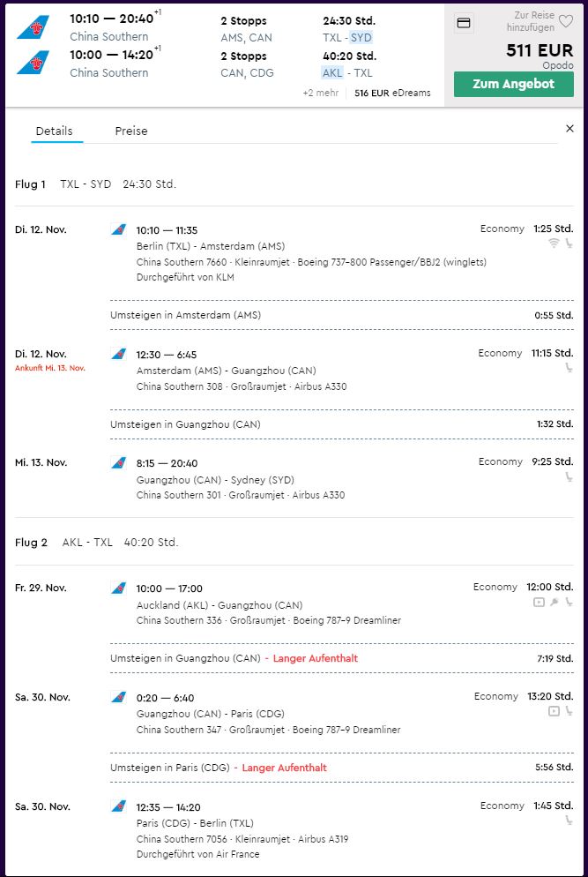Expand the +2 mehr price options
The height and width of the screenshot is (877, 588).
coord(320,93)
